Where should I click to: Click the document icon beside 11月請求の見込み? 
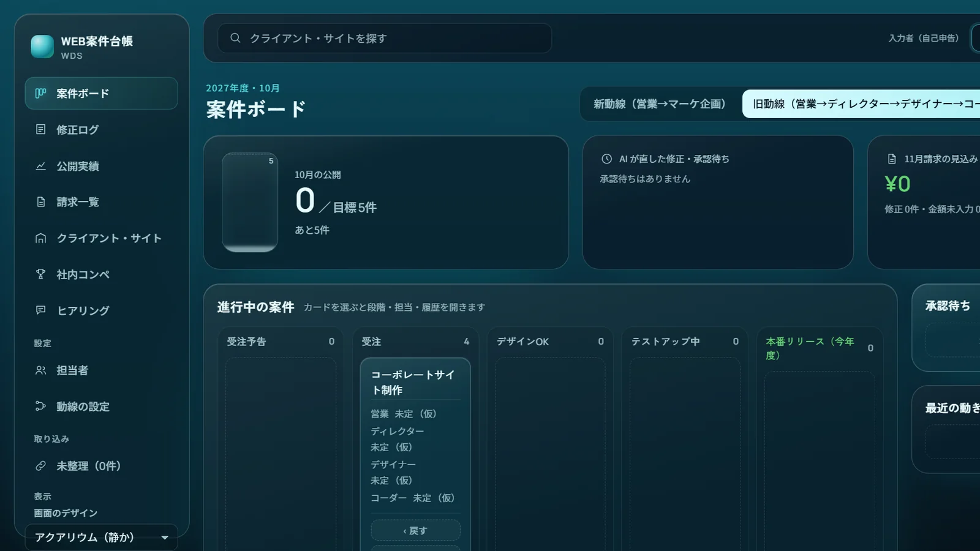[x=892, y=159]
